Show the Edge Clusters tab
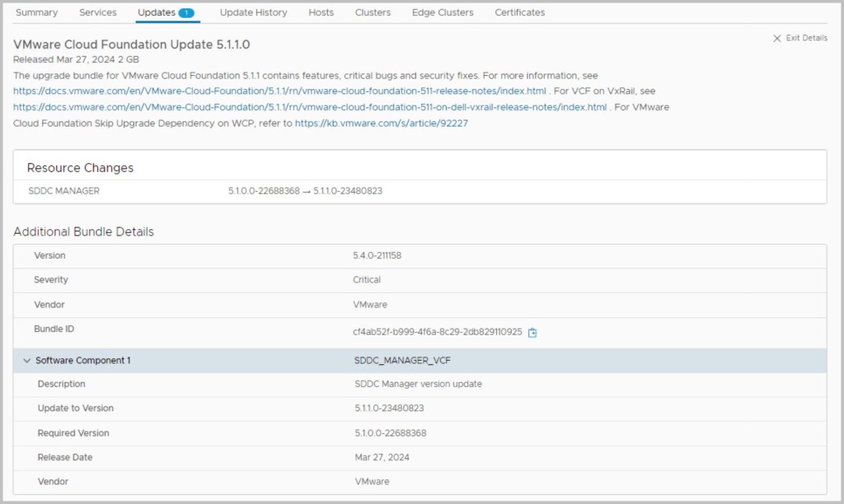The image size is (844, 504). [x=443, y=12]
